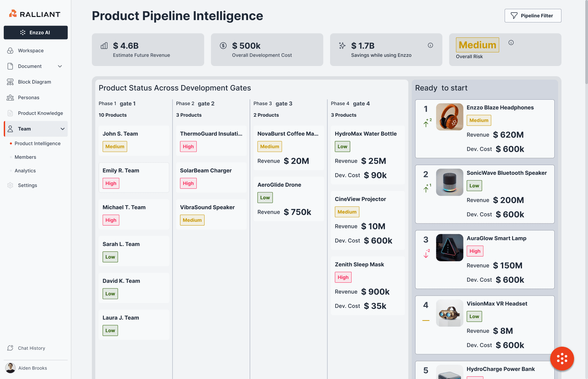588x379 pixels.
Task: Click the page vertical scrollbar
Action: 586,43
